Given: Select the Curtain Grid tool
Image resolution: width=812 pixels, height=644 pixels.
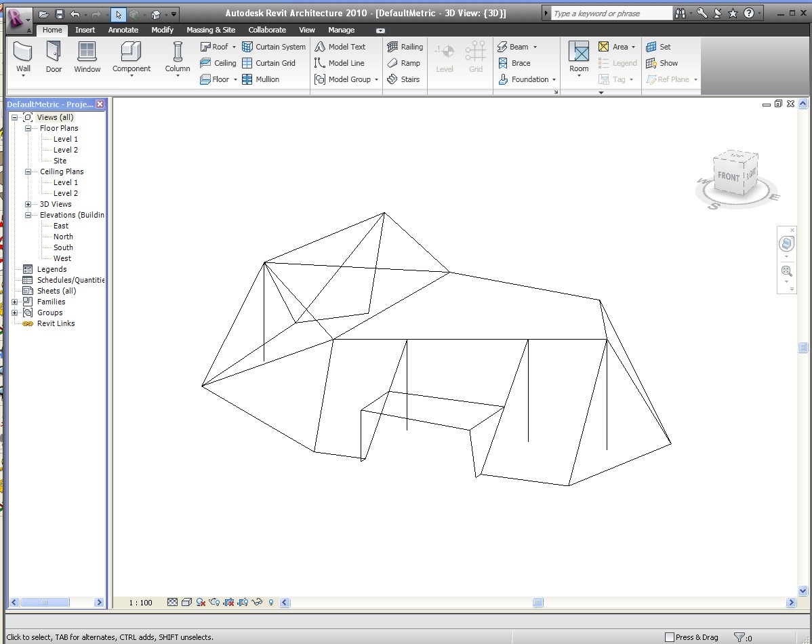Looking at the screenshot, I should (x=269, y=63).
